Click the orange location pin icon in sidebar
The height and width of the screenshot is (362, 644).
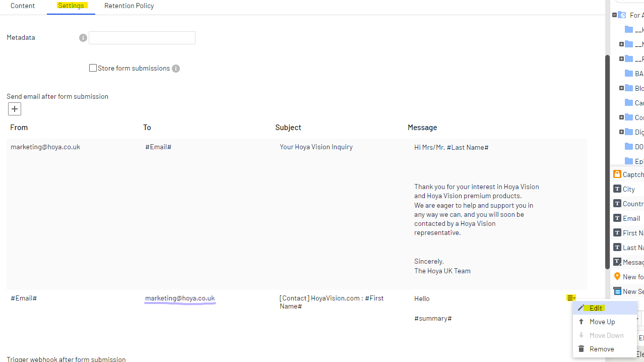point(617,276)
